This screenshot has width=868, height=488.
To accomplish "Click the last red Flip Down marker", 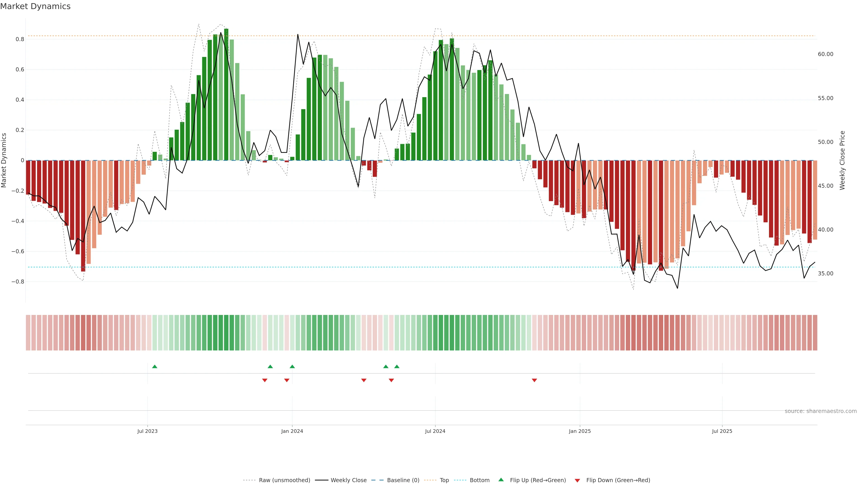I will pos(534,380).
